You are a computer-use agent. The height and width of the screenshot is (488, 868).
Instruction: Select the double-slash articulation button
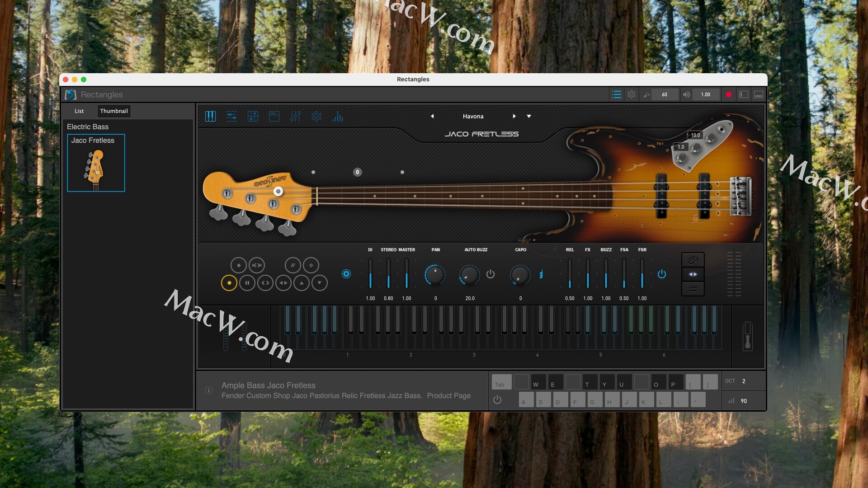pyautogui.click(x=293, y=265)
